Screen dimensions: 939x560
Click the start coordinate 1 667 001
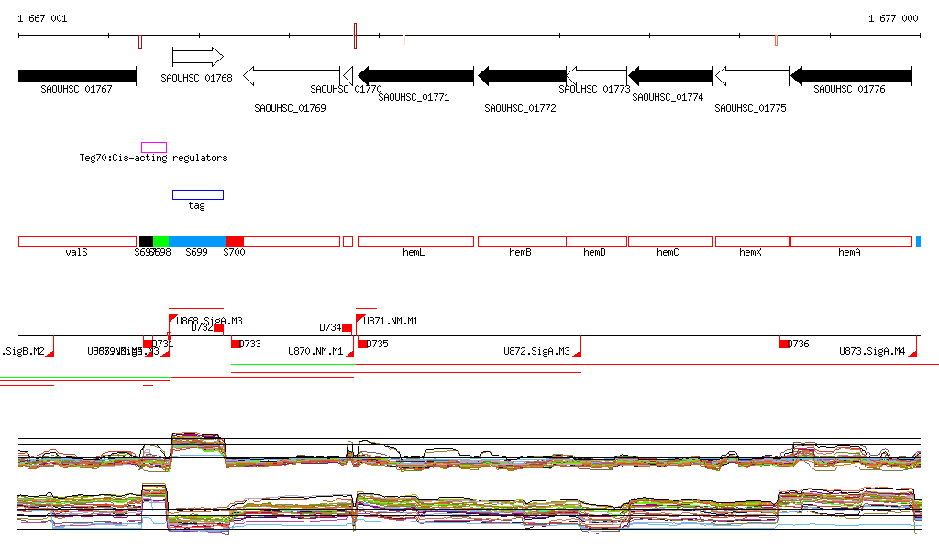click(42, 18)
